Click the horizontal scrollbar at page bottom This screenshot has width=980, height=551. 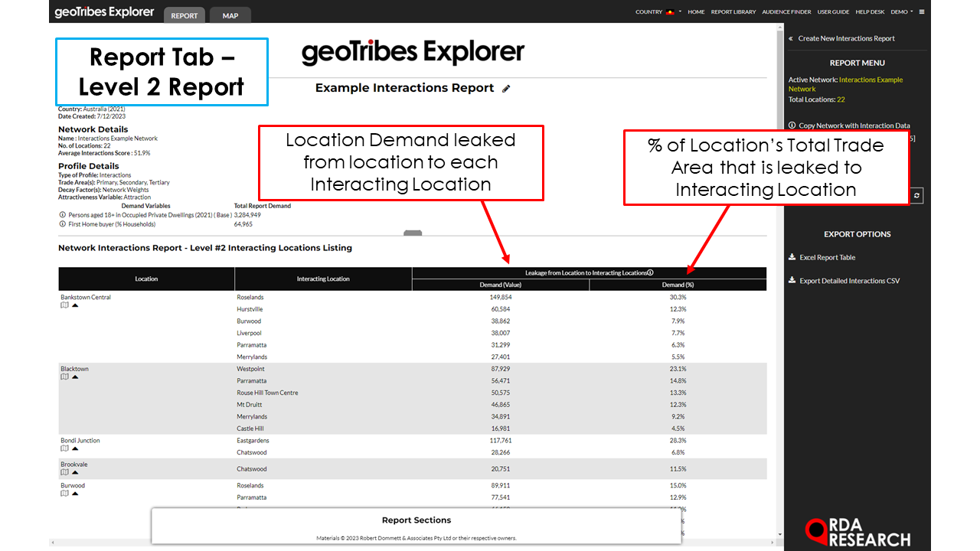coord(413,542)
